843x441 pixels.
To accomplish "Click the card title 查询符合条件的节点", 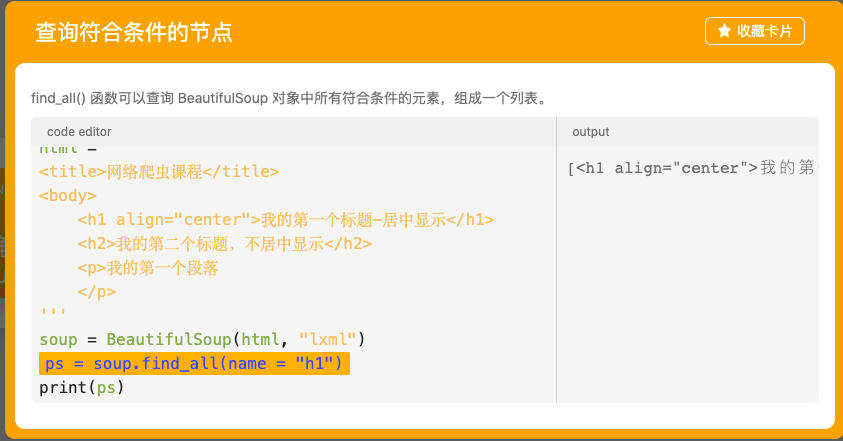I will [134, 32].
